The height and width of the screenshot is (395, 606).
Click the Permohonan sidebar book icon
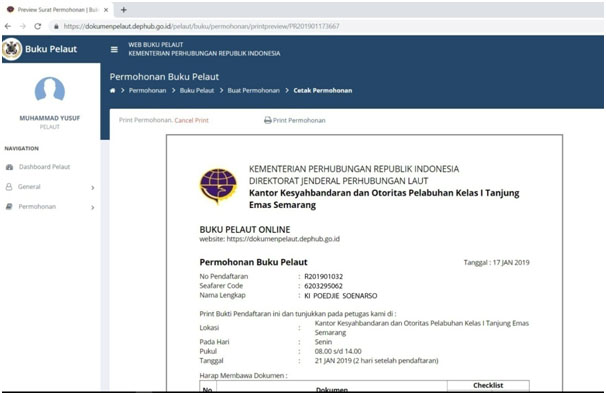[x=9, y=206]
